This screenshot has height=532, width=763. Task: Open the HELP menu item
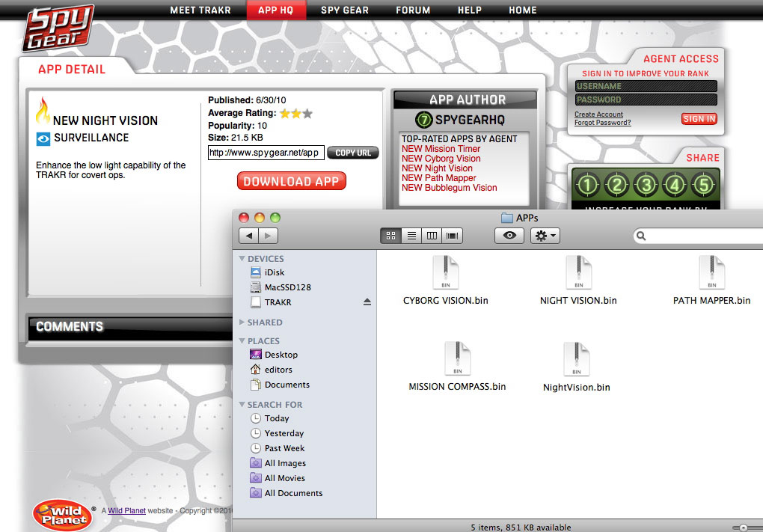pyautogui.click(x=470, y=10)
